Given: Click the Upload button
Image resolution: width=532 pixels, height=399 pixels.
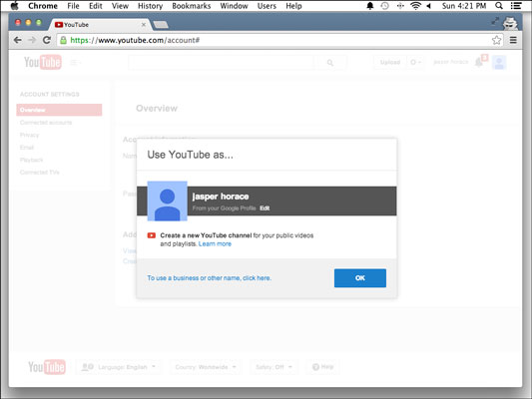Looking at the screenshot, I should pyautogui.click(x=390, y=62).
